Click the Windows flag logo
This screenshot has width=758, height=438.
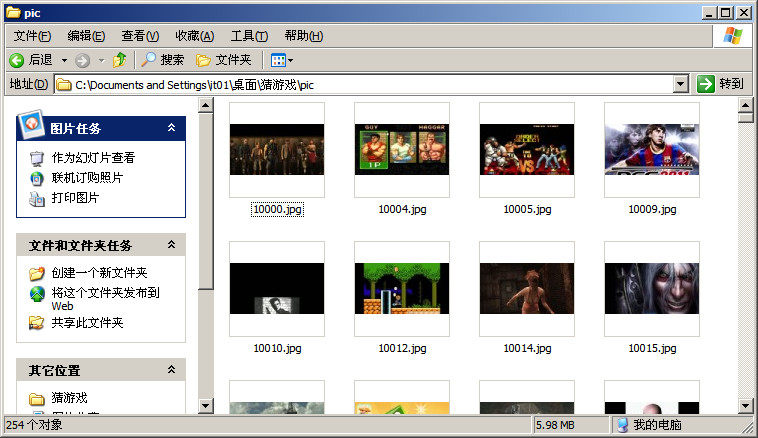(x=732, y=36)
